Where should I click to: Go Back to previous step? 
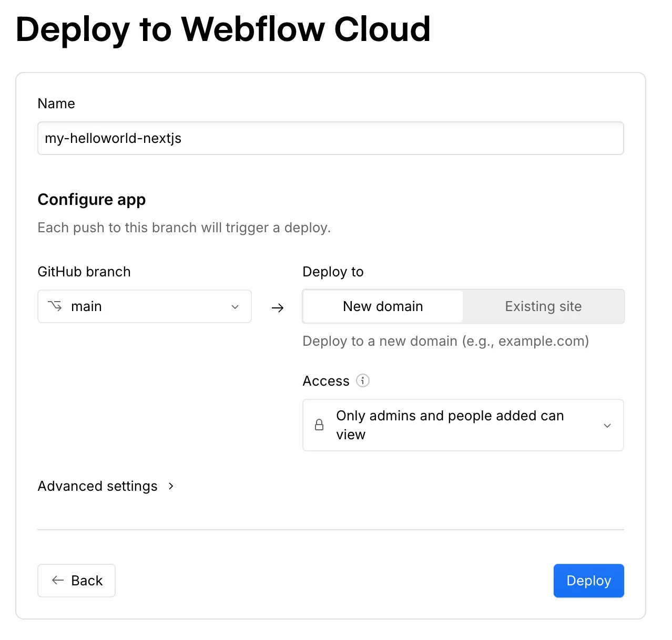pyautogui.click(x=77, y=581)
